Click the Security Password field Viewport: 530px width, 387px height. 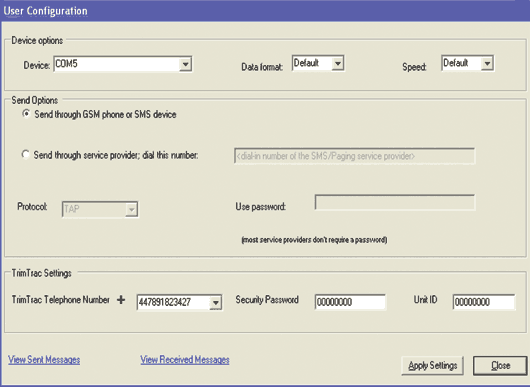tap(350, 302)
